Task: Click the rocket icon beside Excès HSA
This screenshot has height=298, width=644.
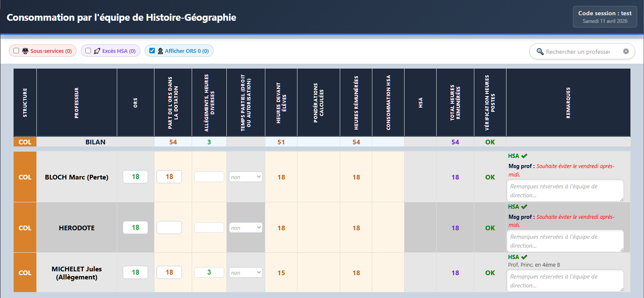Action: coord(97,51)
